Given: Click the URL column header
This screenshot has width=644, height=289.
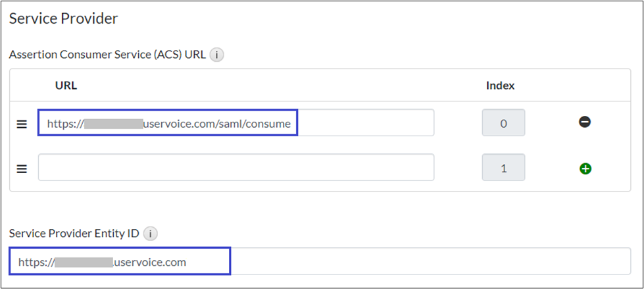Looking at the screenshot, I should pyautogui.click(x=66, y=86).
